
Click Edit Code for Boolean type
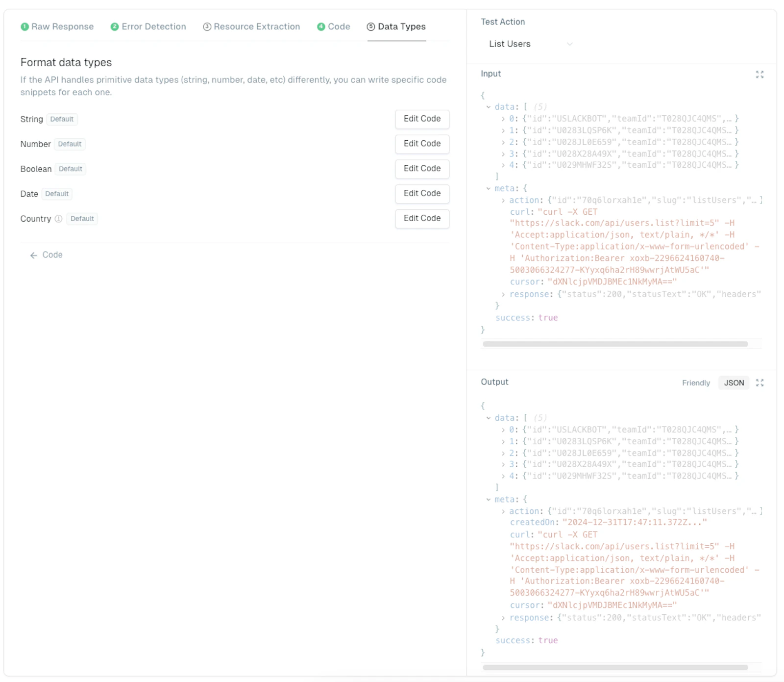click(422, 169)
